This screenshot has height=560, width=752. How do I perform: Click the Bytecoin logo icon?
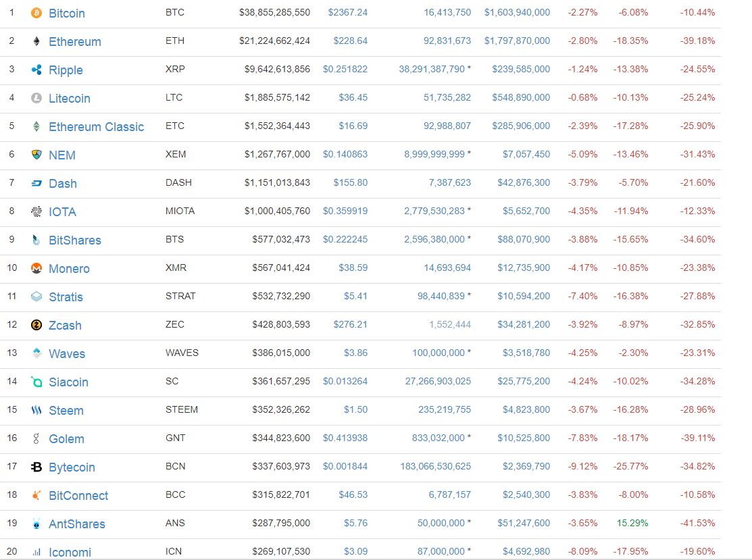tap(36, 467)
